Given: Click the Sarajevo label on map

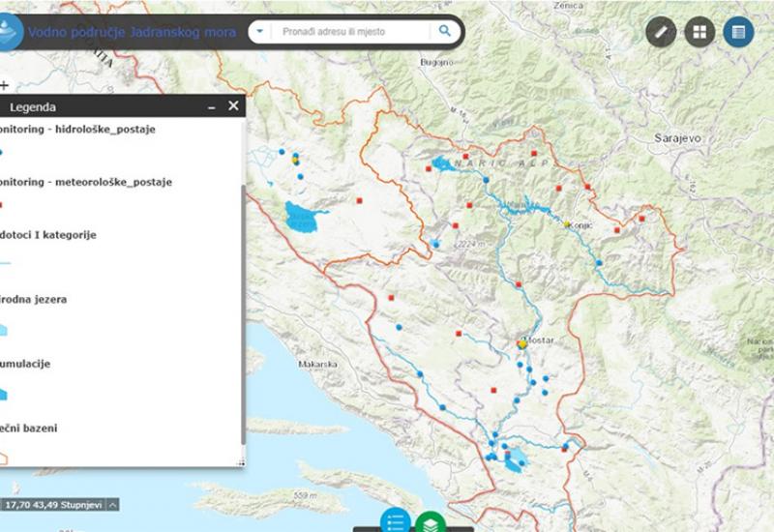Looking at the screenshot, I should pyautogui.click(x=677, y=138).
